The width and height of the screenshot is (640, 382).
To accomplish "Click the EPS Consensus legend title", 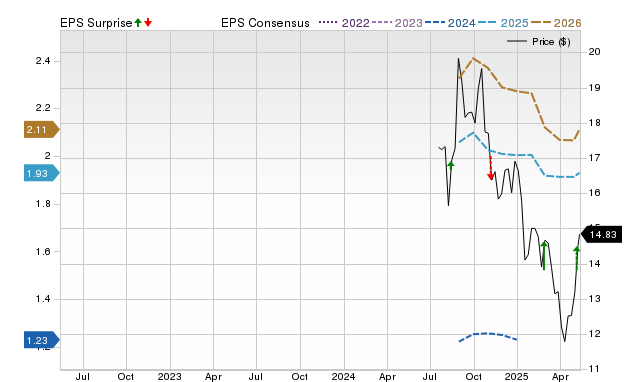I will [x=265, y=23].
